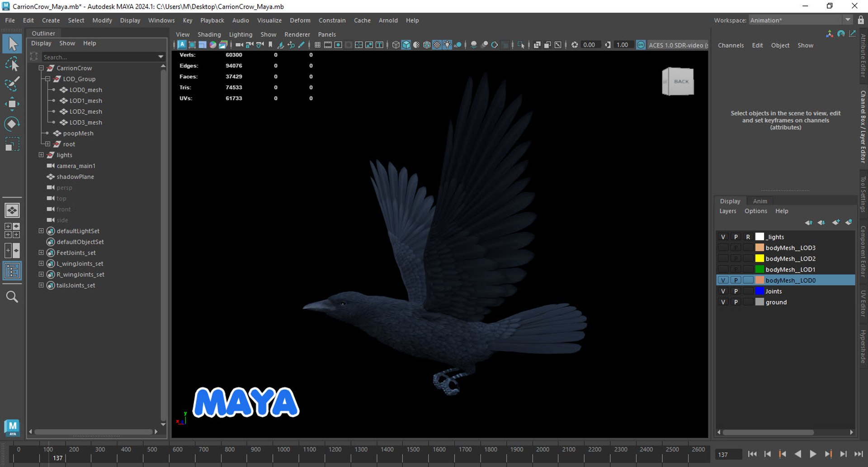
Task: Play animation forwards
Action: pos(813,454)
